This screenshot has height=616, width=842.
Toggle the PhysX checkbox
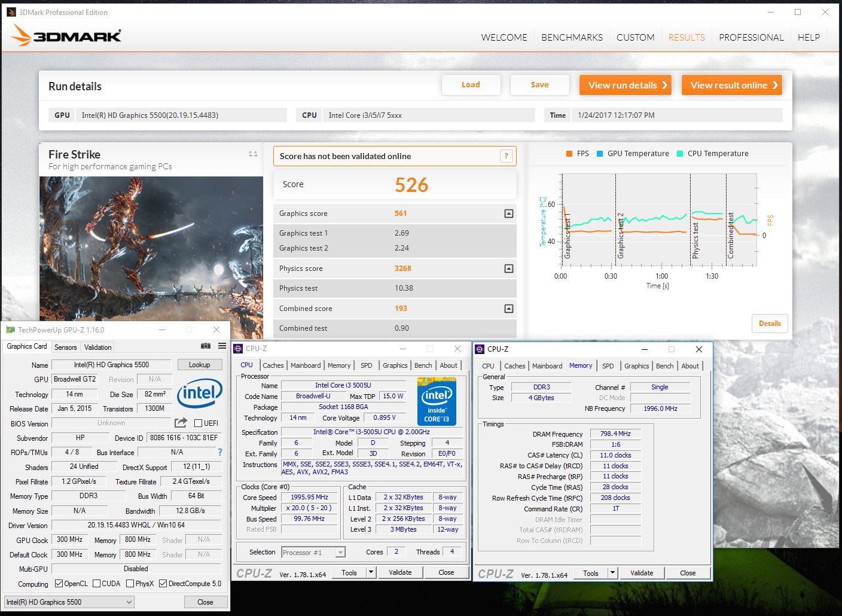click(x=130, y=584)
